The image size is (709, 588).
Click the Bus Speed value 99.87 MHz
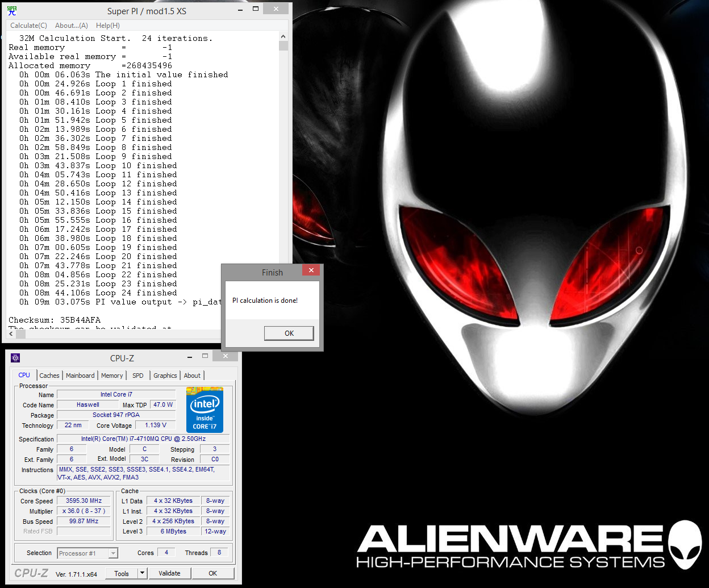coord(84,522)
